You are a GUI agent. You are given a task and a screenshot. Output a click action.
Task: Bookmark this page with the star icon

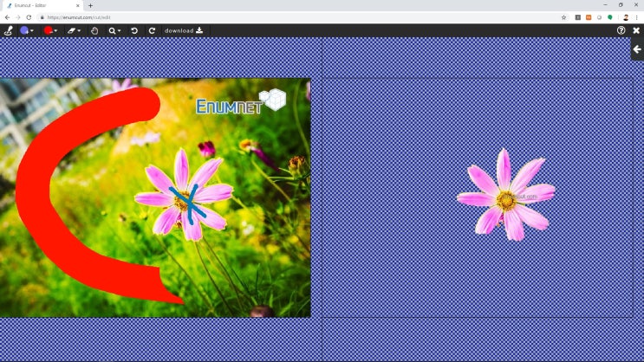(563, 17)
